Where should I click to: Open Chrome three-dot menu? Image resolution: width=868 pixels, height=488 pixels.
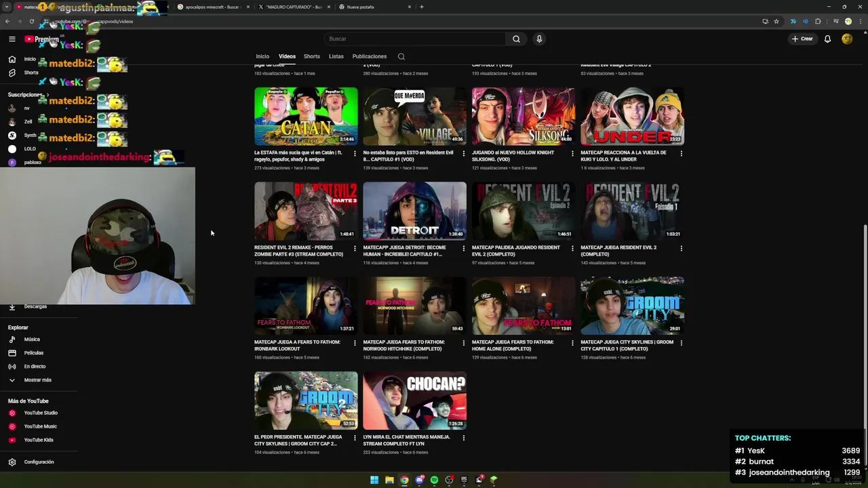[860, 21]
